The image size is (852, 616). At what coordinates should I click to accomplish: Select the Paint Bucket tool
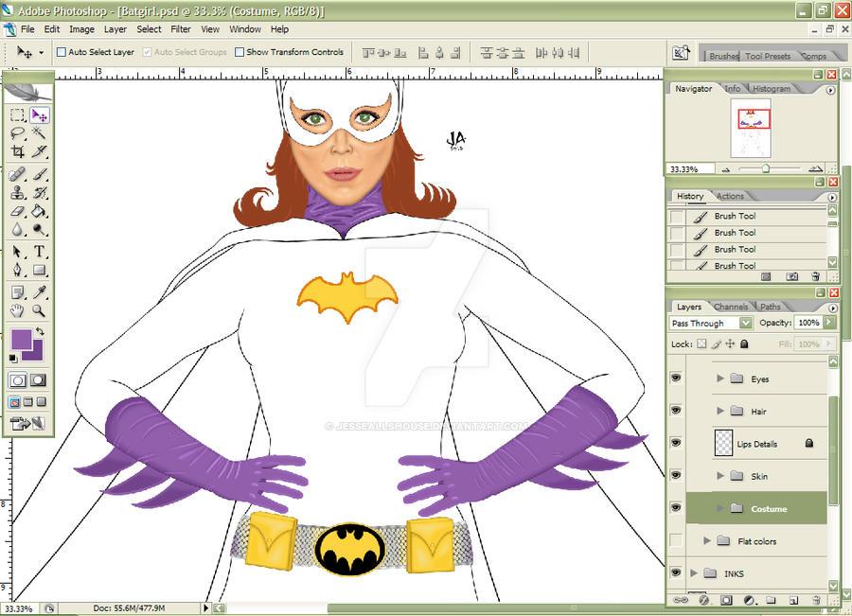click(x=39, y=211)
